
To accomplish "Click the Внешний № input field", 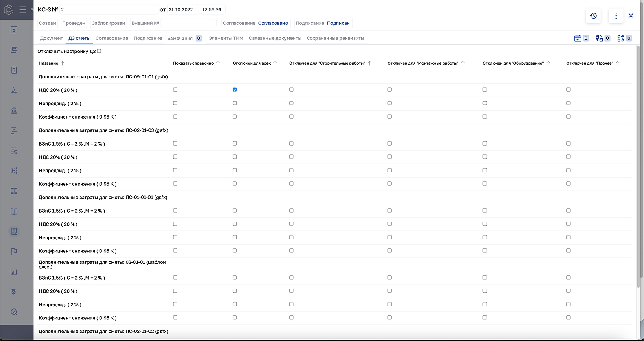I will (189, 23).
